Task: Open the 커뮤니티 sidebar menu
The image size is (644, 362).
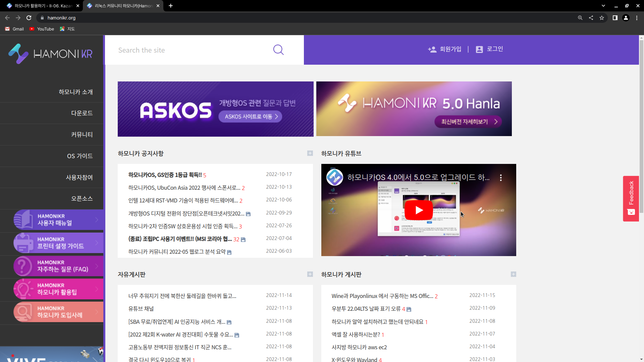Action: [82, 134]
